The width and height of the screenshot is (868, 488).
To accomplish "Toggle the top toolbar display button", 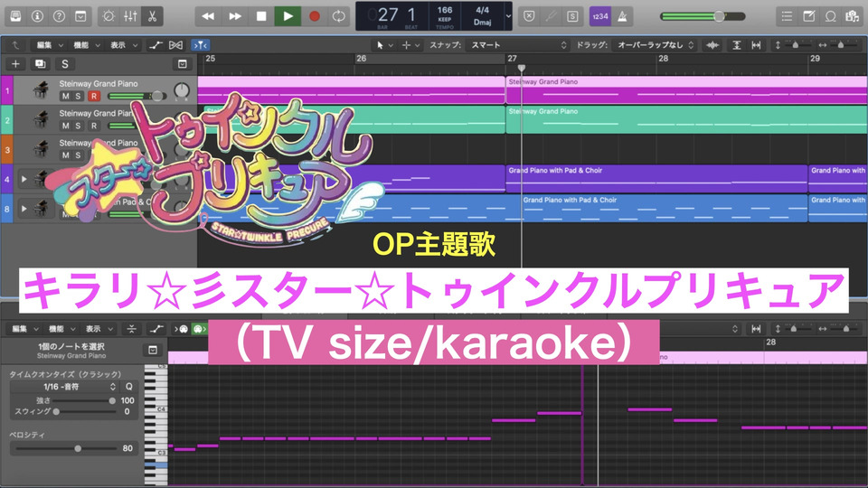I will [80, 16].
